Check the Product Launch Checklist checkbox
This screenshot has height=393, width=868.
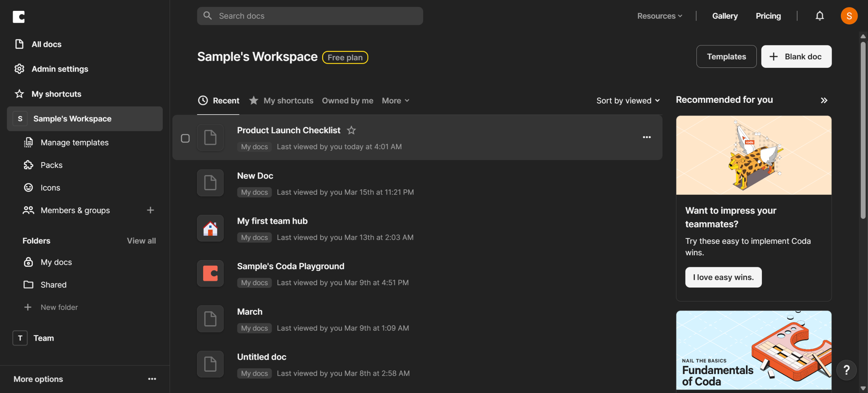coord(185,138)
